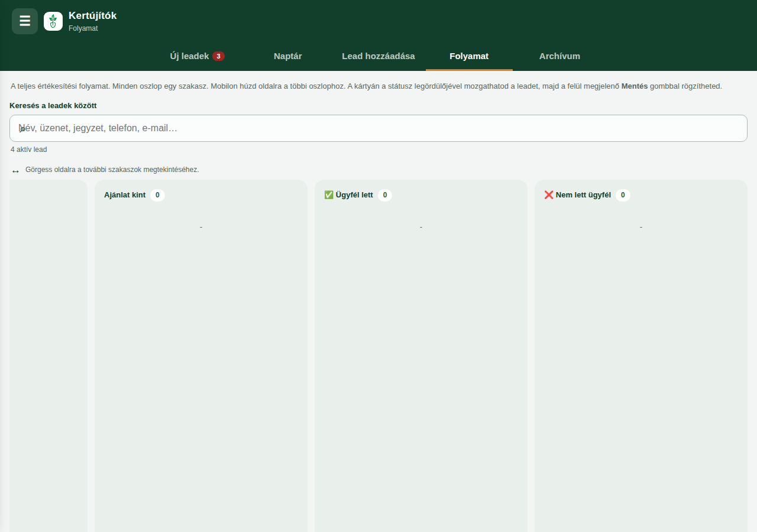Click the horizontal scroll arrows hint icon
757x532 pixels.
point(15,171)
